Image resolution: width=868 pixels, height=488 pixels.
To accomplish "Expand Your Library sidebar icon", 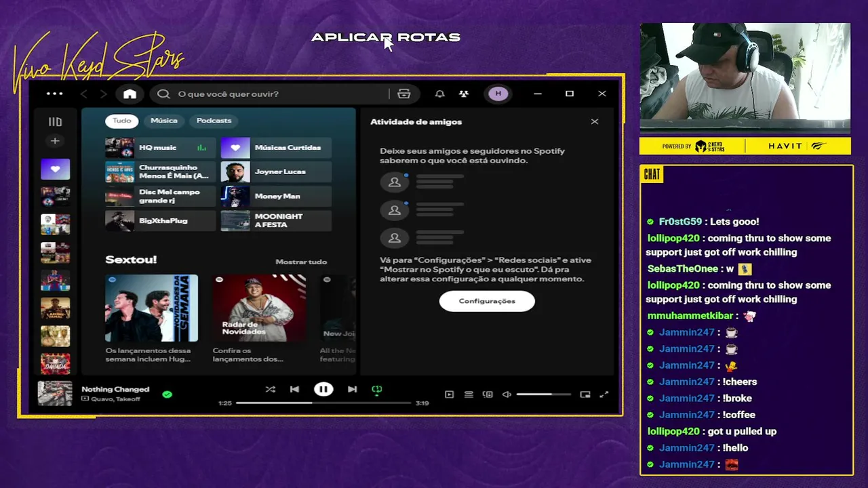I will (x=55, y=122).
